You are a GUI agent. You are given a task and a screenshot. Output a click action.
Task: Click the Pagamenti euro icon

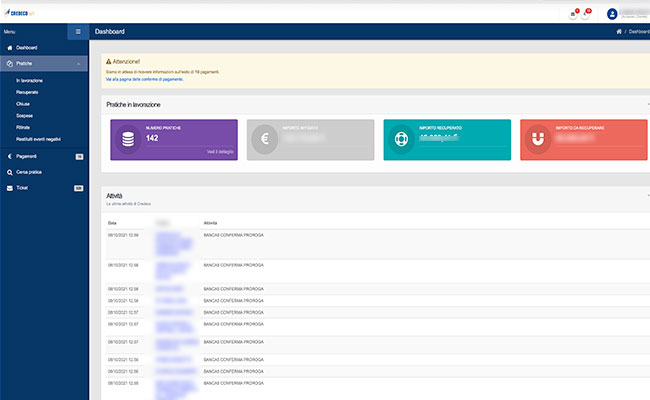pyautogui.click(x=10, y=157)
